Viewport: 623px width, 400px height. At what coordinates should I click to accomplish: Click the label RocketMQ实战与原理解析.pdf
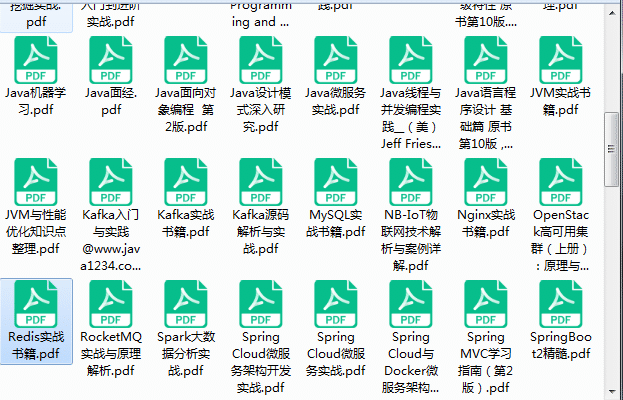click(x=111, y=354)
